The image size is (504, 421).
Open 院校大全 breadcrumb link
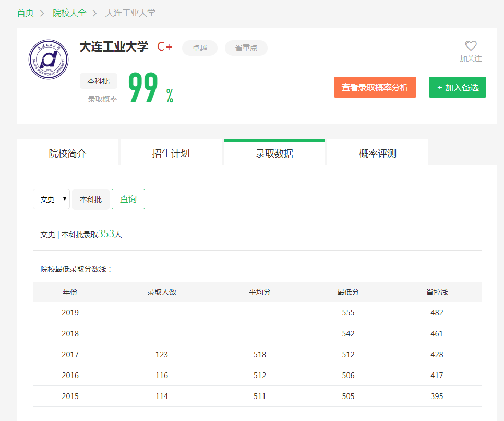coord(69,13)
